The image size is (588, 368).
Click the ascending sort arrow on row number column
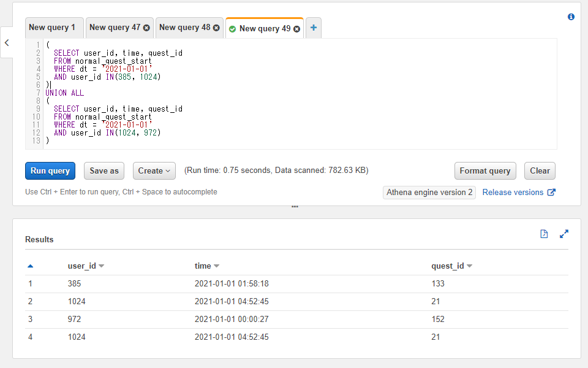pos(31,266)
